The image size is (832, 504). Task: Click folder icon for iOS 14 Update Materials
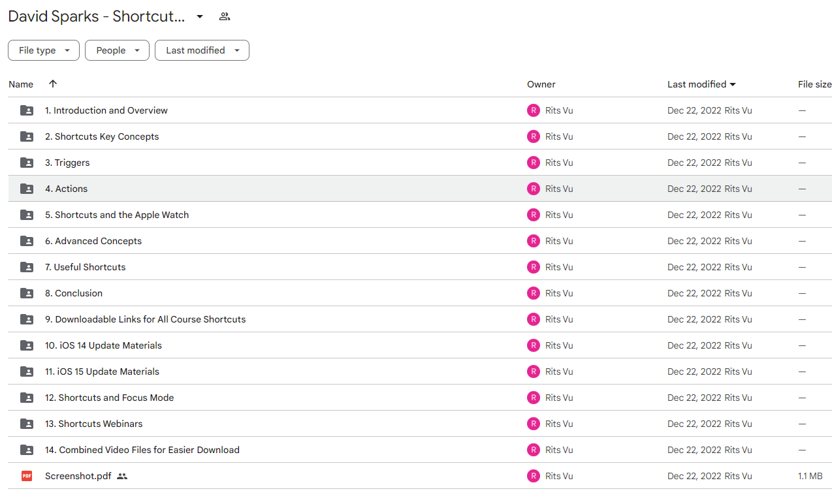click(27, 345)
